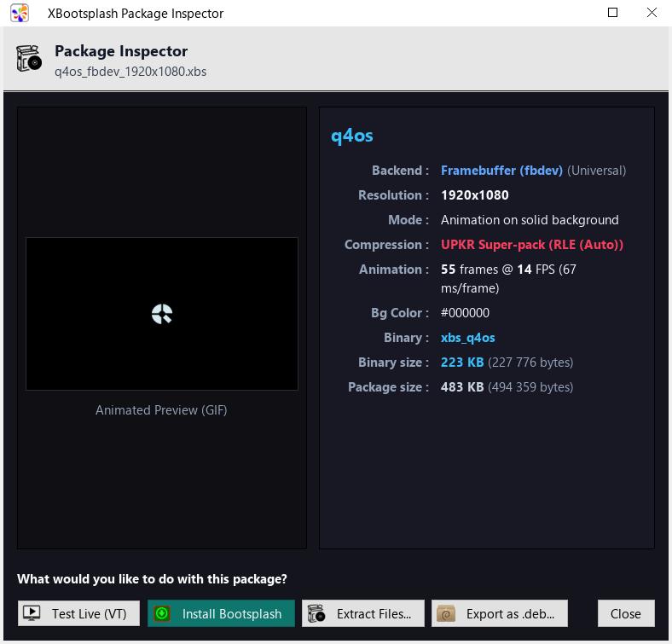Choose Export as .deb... option
This screenshot has width=672, height=644.
click(500, 613)
